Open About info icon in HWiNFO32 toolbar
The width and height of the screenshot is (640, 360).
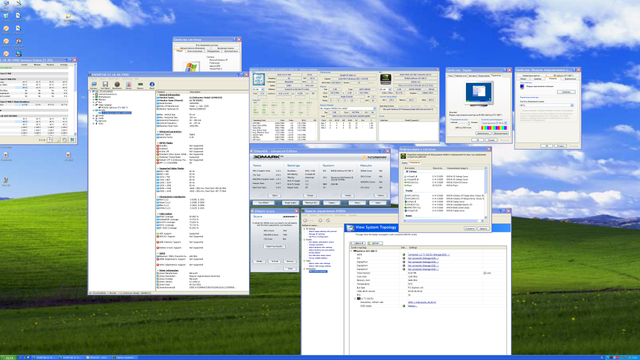click(152, 85)
